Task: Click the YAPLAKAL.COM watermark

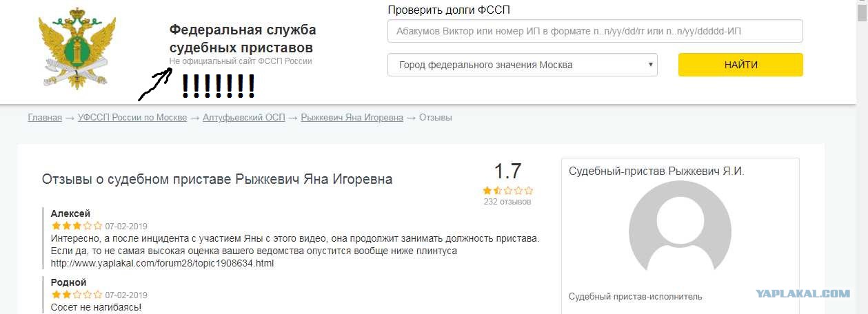Action: 803,293
